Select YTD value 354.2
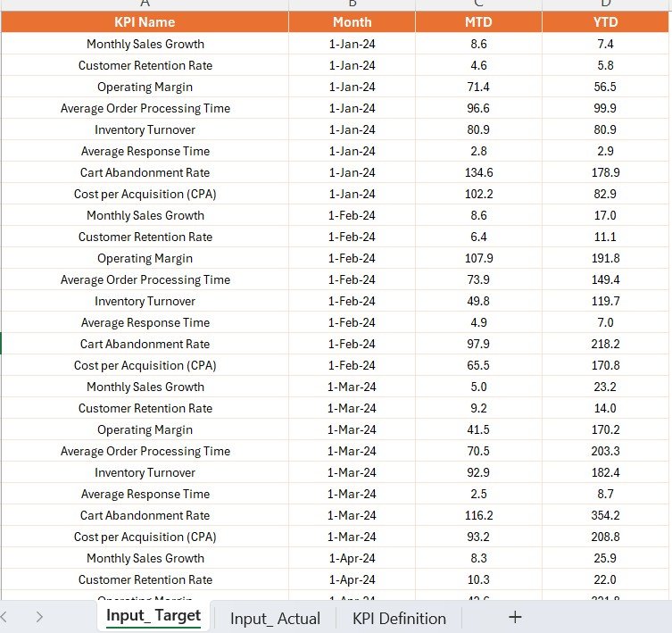This screenshot has height=633, width=672. pos(605,515)
